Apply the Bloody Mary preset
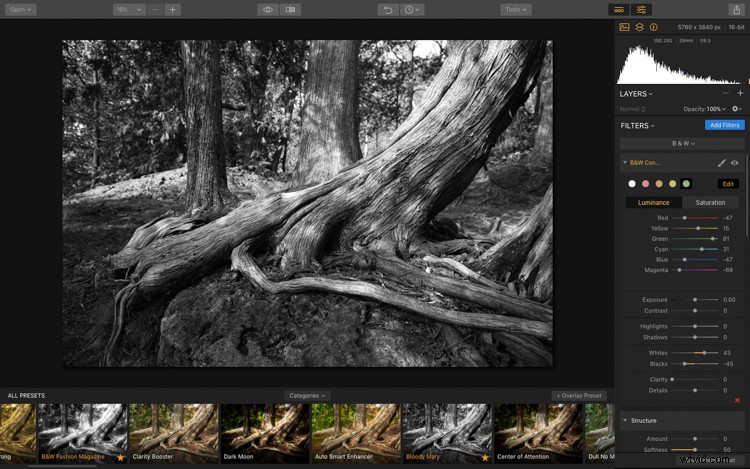The width and height of the screenshot is (750, 469). 447,434
